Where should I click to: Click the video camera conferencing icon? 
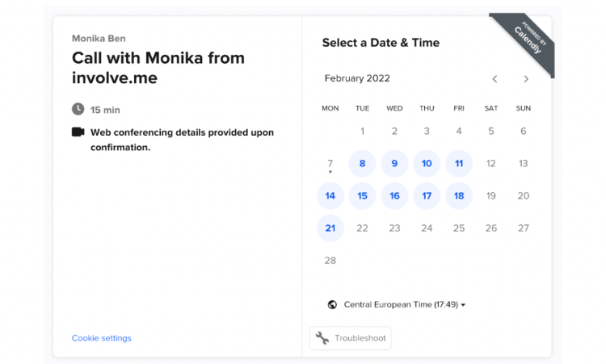point(78,132)
